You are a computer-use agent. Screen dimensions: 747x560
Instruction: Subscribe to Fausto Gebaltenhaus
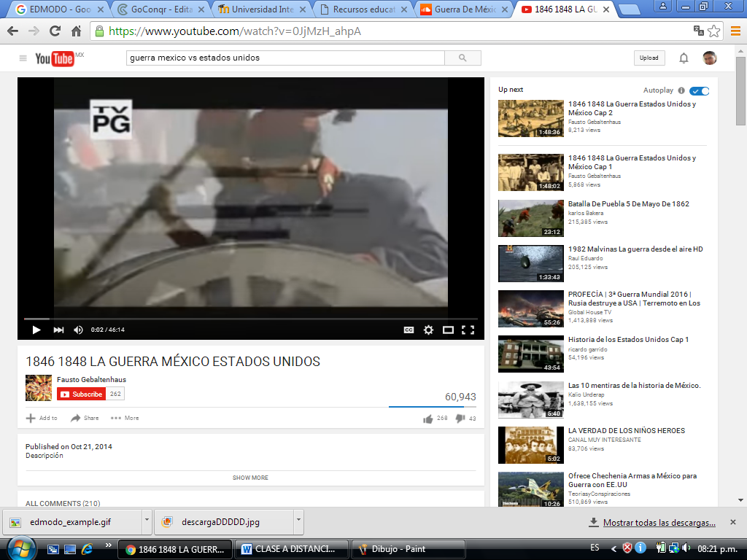[82, 394]
